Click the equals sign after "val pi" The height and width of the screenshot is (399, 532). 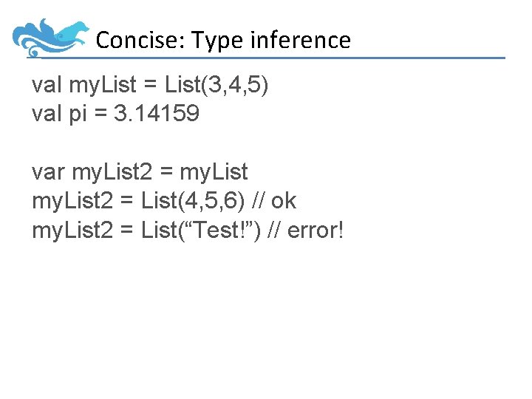click(x=102, y=115)
